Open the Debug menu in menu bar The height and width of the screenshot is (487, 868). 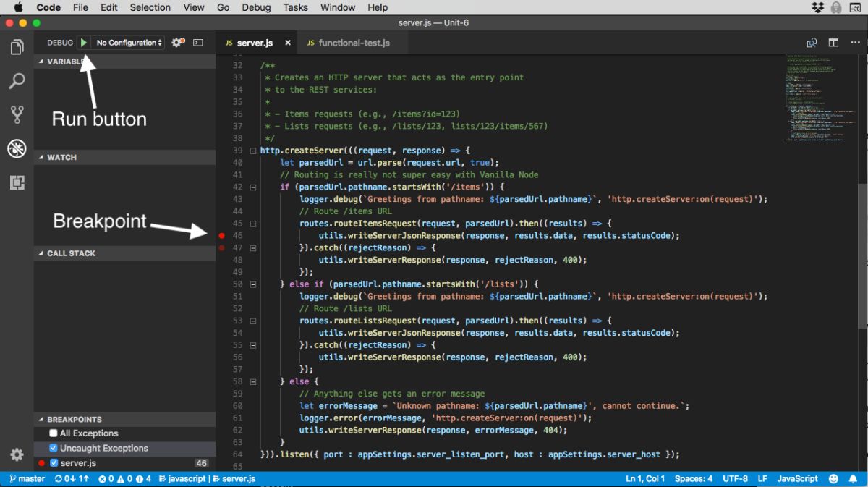click(x=256, y=7)
